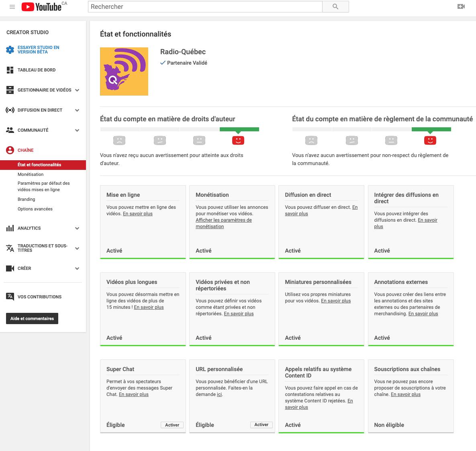Expand Diffusion en direct chevron
This screenshot has height=451, width=476.
(77, 110)
